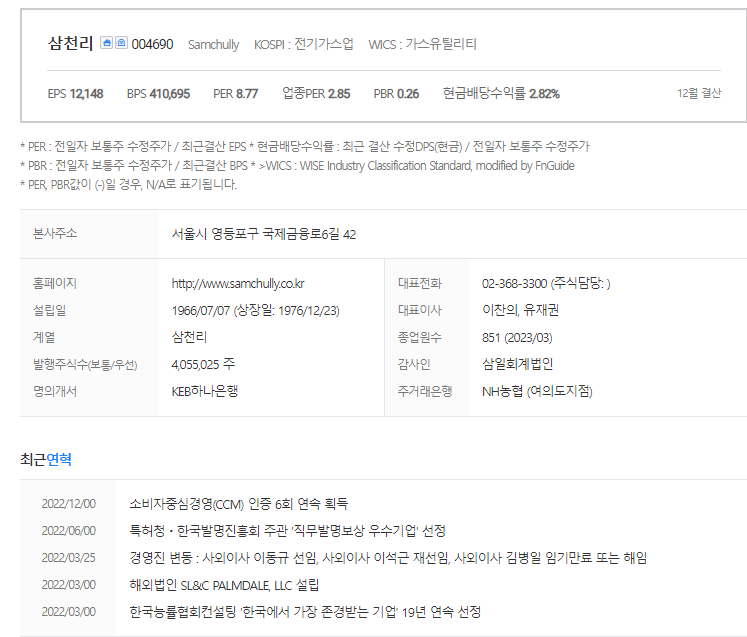747x637 pixels.
Task: Click the 계열 value 삼천리
Action: pos(189,337)
